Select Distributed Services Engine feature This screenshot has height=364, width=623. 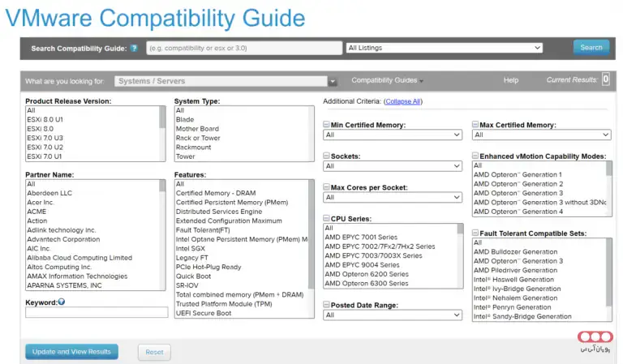[x=219, y=212]
